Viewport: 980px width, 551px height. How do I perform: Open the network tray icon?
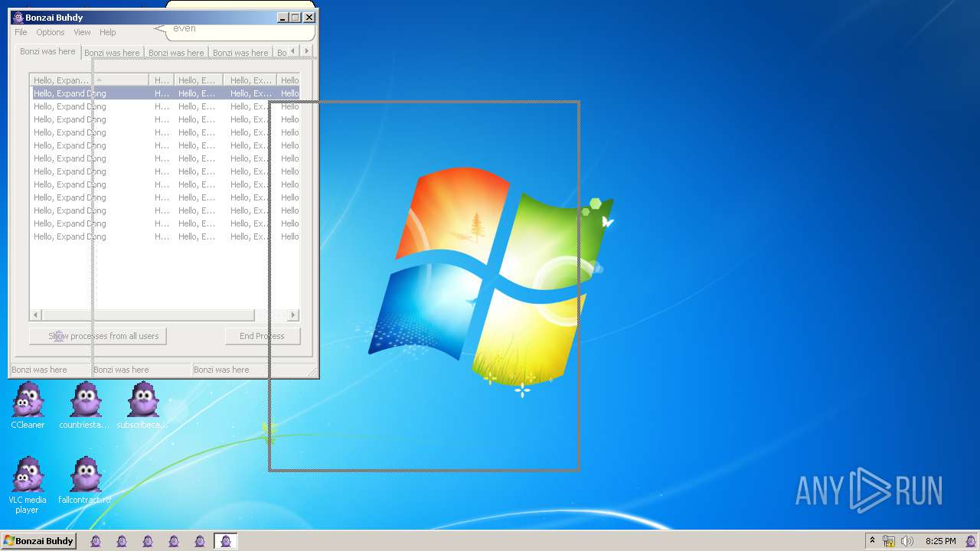tap(889, 541)
